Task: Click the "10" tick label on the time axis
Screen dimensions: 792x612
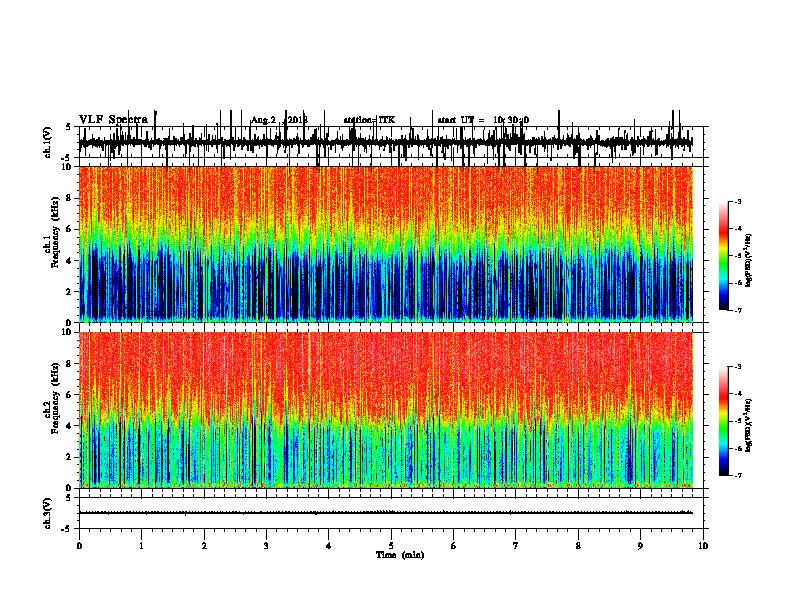Action: [x=703, y=546]
